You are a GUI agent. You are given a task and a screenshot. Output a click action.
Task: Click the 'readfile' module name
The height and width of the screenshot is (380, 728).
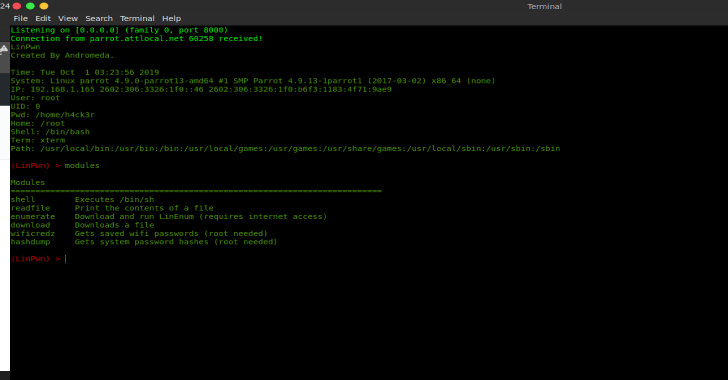coord(30,208)
